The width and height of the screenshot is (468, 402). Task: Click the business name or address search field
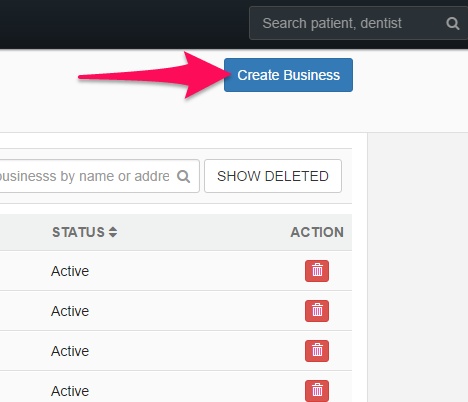point(99,176)
